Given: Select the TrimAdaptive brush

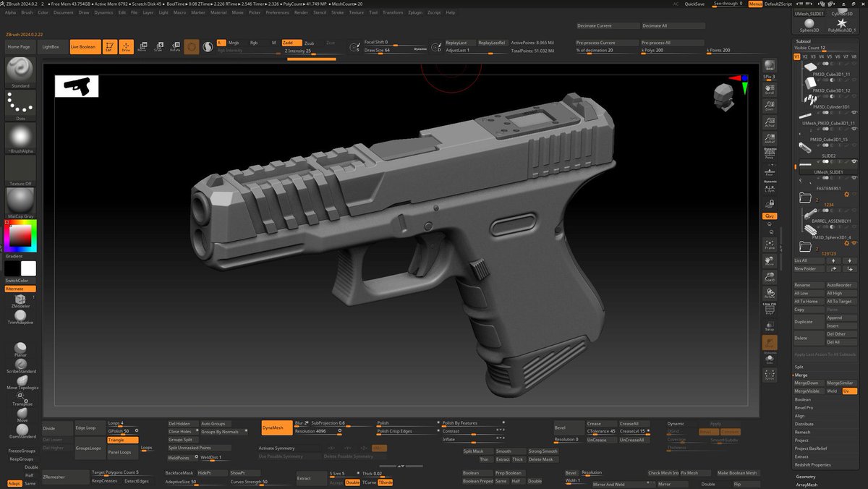Looking at the screenshot, I should (20, 318).
